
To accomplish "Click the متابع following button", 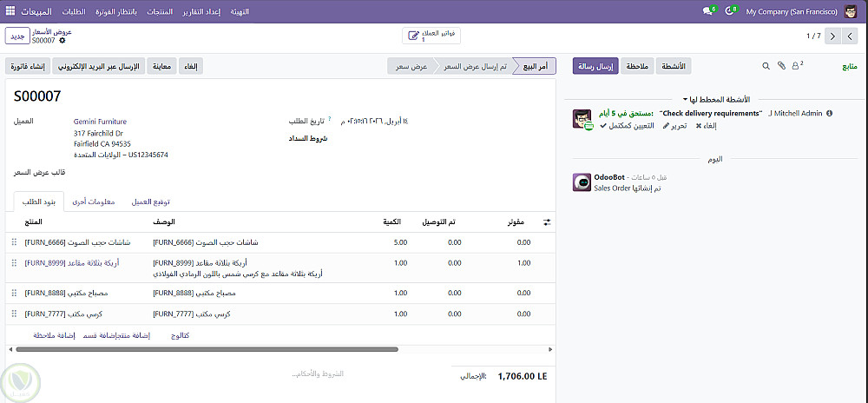I will pos(850,66).
